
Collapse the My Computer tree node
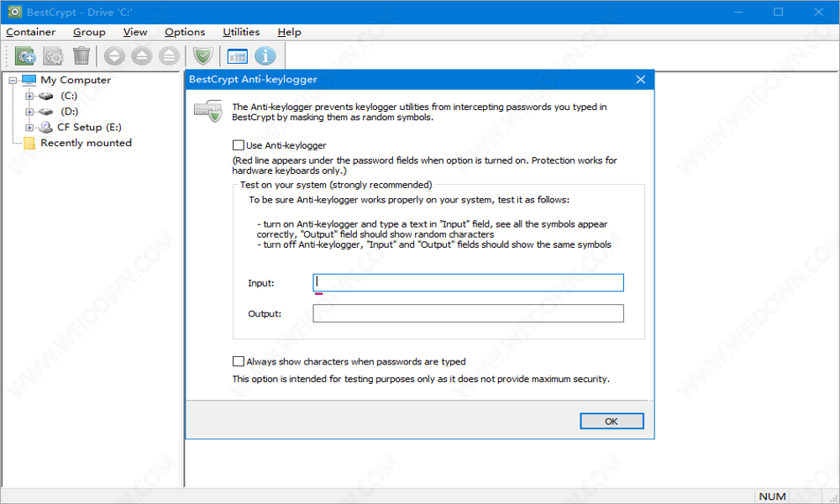(x=13, y=81)
